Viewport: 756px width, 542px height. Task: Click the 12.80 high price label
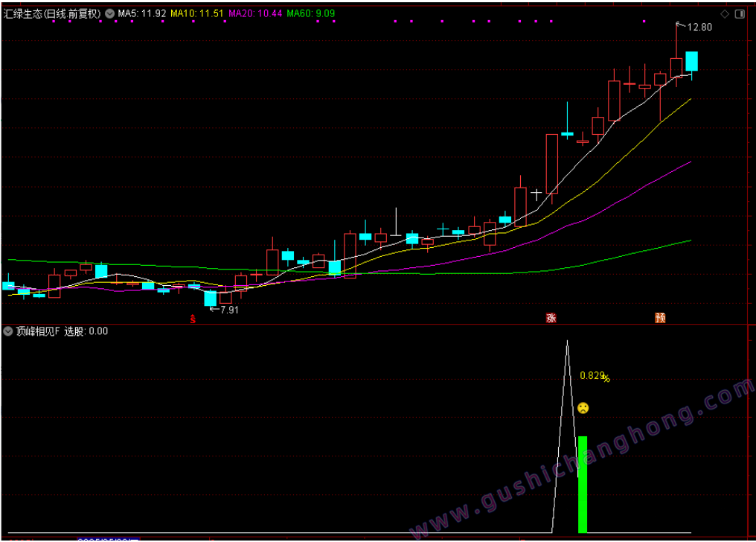tap(699, 27)
